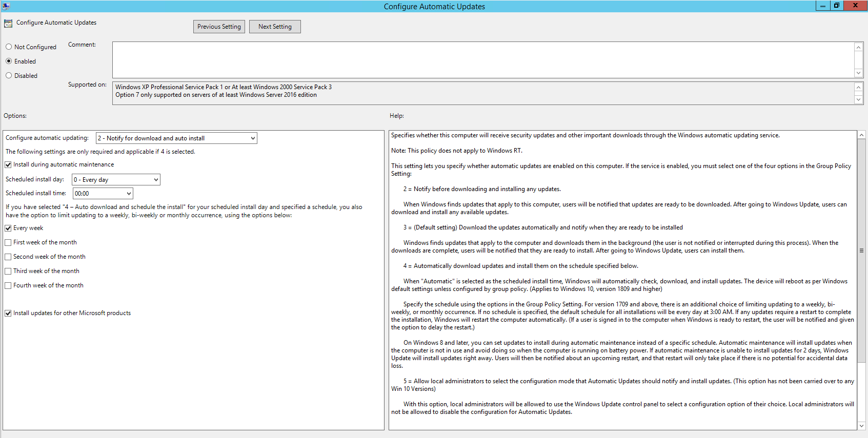Go to the Next Setting
Screen dimensions: 868x438
[x=275, y=27]
